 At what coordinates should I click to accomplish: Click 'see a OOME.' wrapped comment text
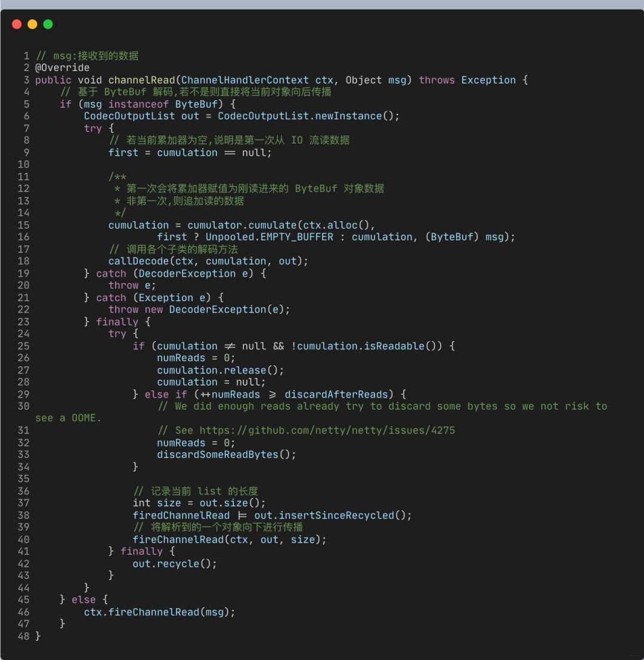click(x=68, y=418)
